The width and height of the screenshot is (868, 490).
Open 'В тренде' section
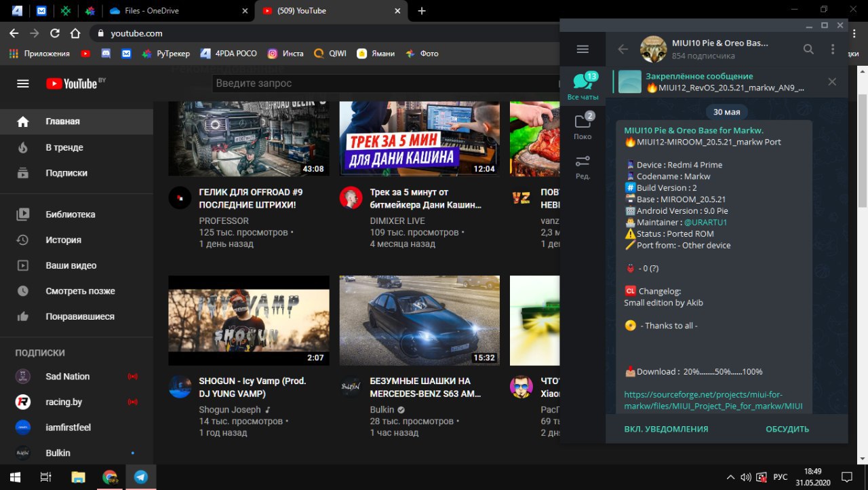click(76, 147)
